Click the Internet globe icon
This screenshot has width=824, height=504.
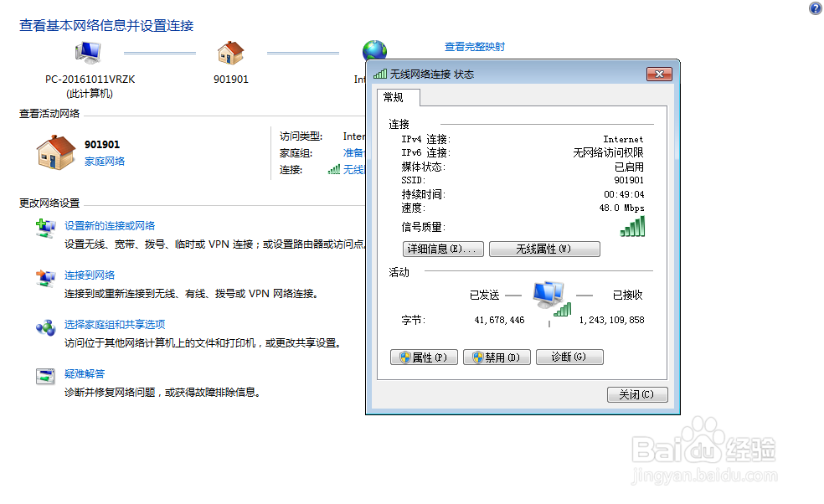tap(374, 49)
